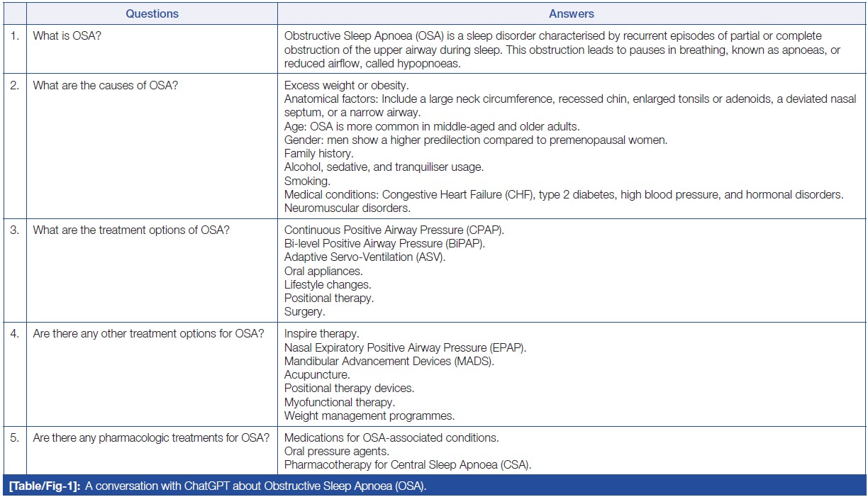Select 'Adaptive Servo-Ventilation (ASV)' entry
This screenshot has width=868, height=497.
(x=365, y=257)
